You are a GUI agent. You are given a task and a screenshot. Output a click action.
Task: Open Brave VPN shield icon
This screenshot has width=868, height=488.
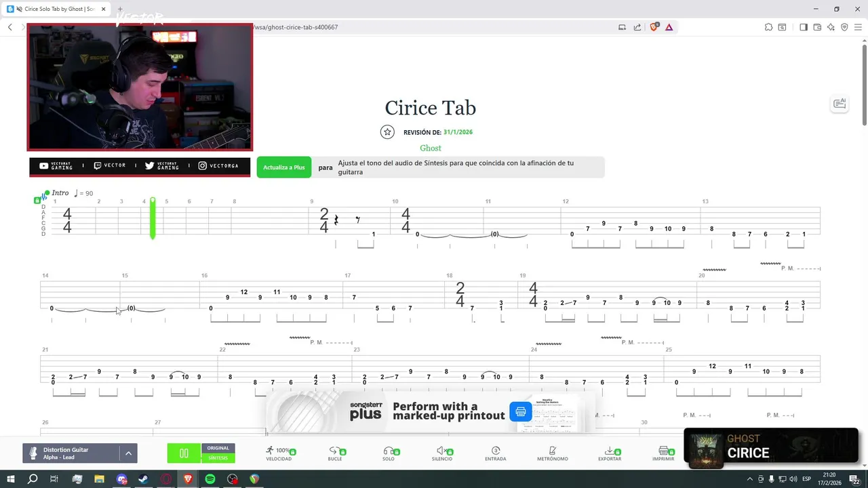[844, 27]
